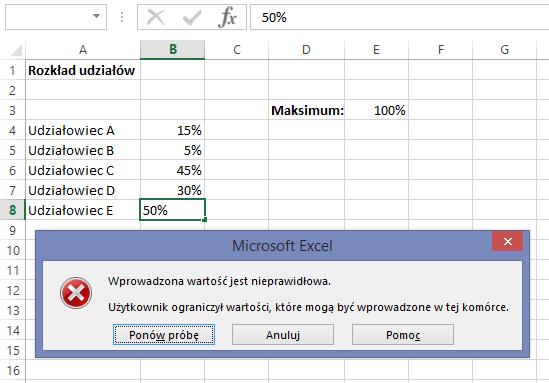Open the Insert Function fx icon
Image resolution: width=549 pixels, height=383 pixels.
point(227,17)
